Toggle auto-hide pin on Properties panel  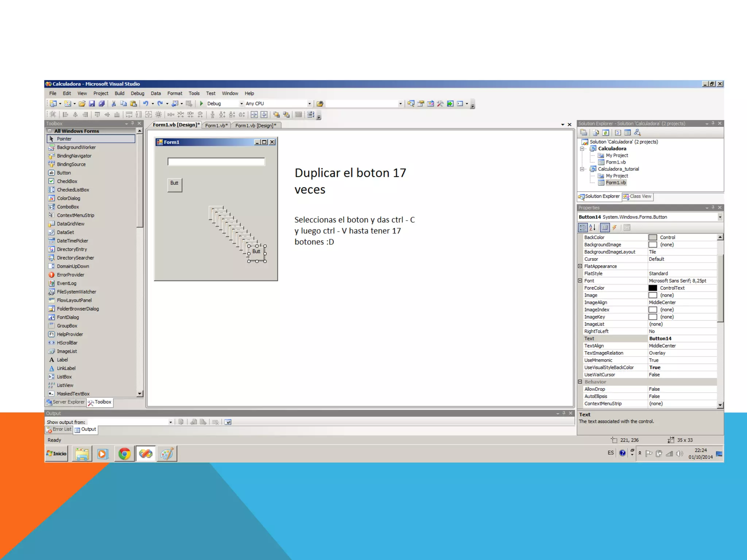713,207
